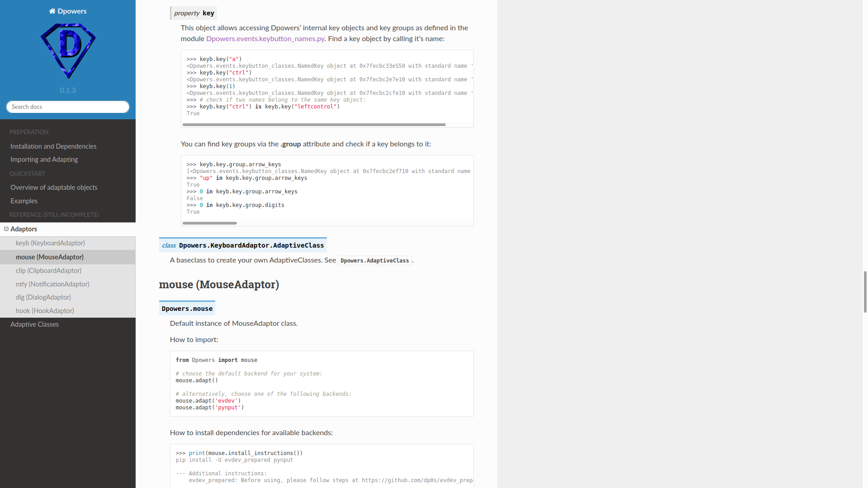
Task: Click the page vertical scrollbar thumb
Action: [865, 291]
